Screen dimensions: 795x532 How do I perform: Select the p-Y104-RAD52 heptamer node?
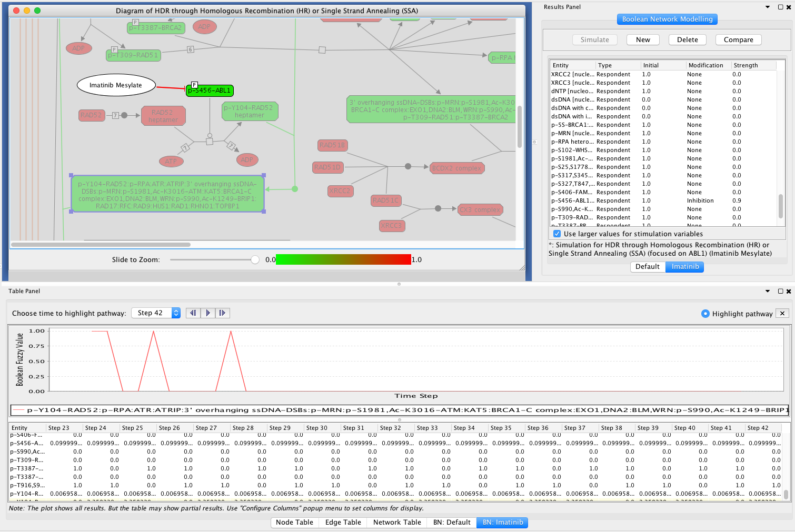click(250, 112)
